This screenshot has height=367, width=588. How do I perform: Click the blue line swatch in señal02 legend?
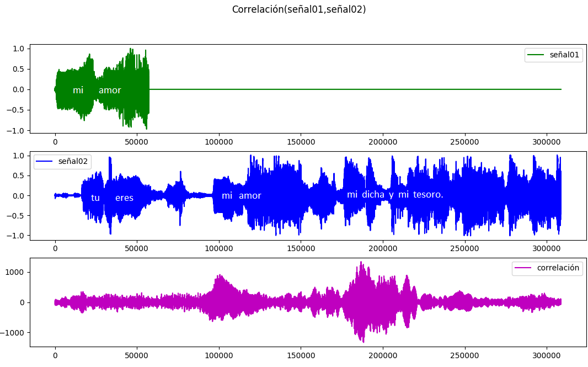point(46,161)
